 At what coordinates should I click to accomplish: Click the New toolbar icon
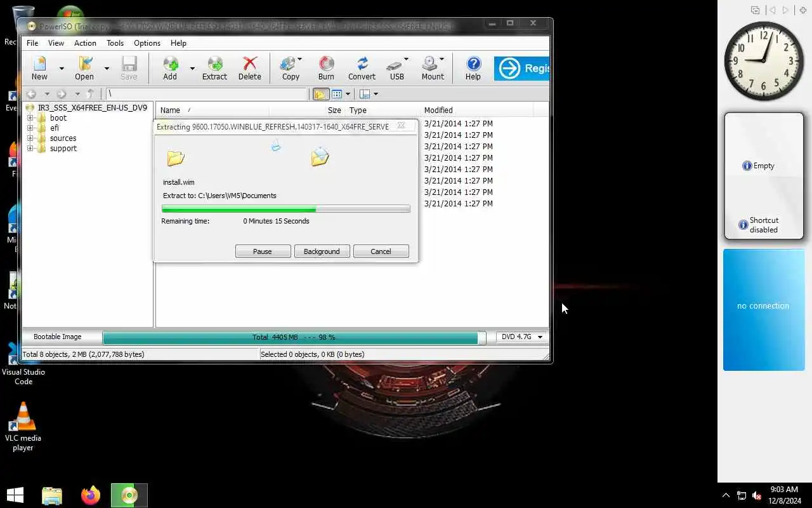tap(39, 68)
